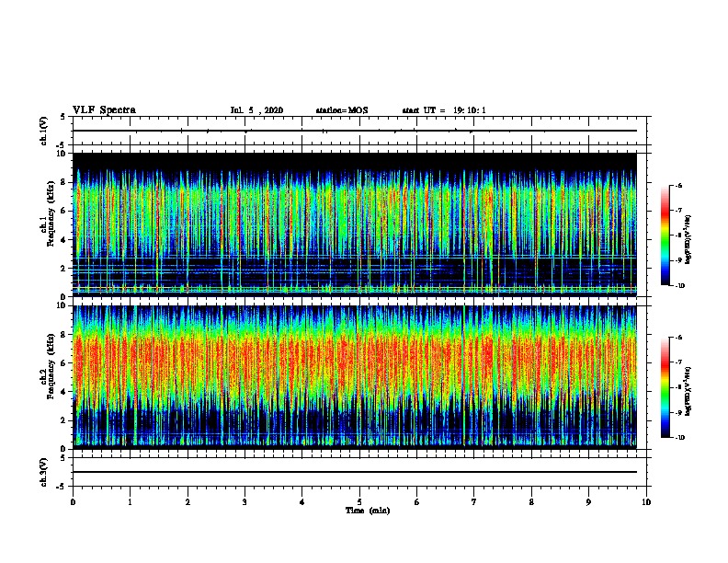Click the ch.1 spectrogram panel

[x=355, y=224]
